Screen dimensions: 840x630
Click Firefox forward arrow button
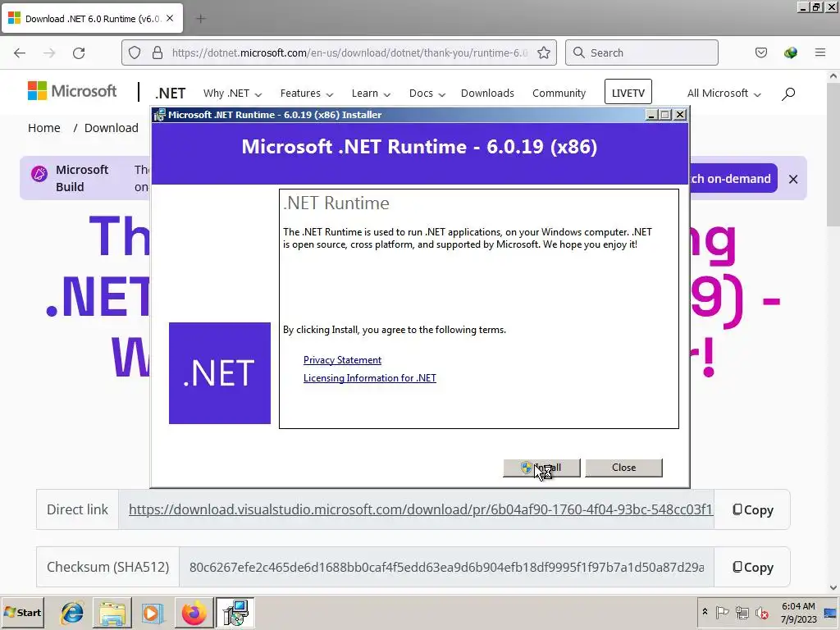click(x=49, y=52)
